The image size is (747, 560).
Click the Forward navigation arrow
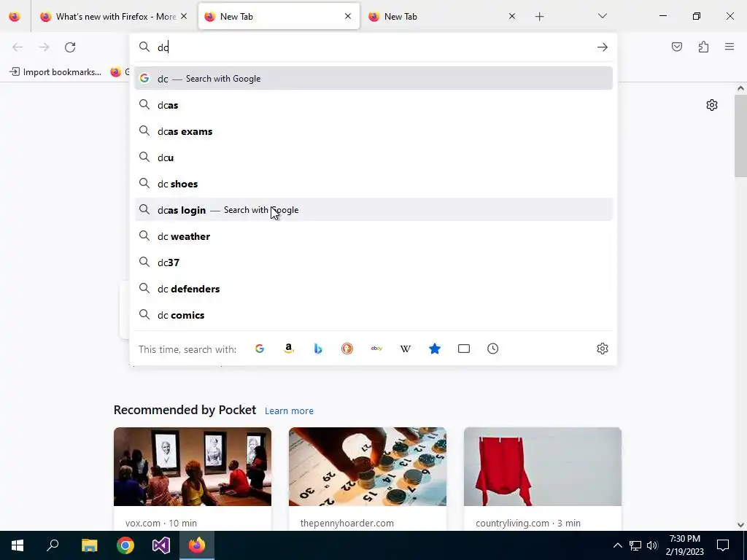(x=44, y=47)
